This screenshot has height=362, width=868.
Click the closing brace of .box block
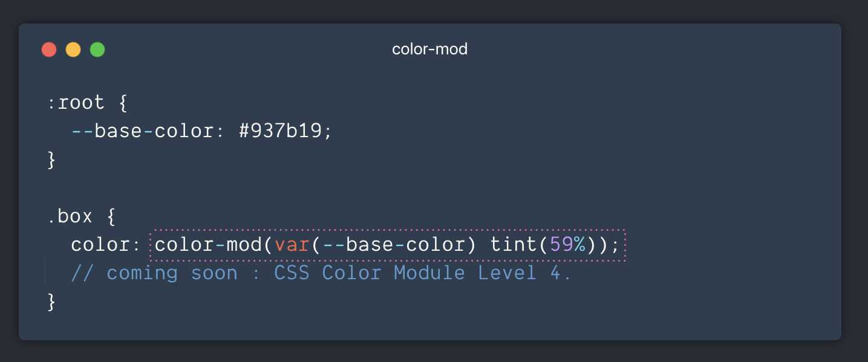click(x=51, y=302)
